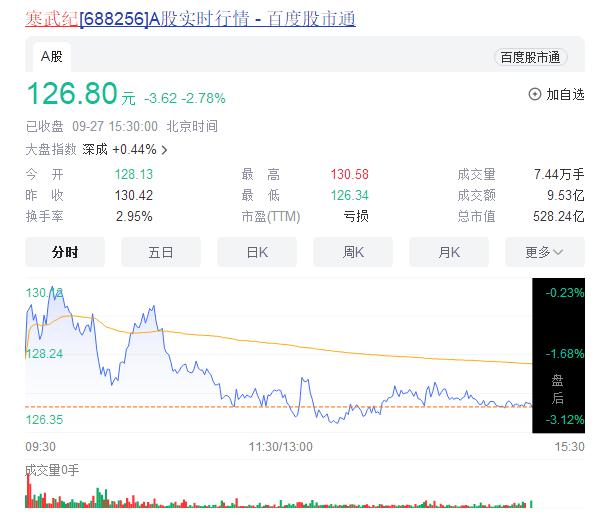This screenshot has height=515, width=615.
Task: Click the 加自选 plus icon
Action: pos(535,94)
